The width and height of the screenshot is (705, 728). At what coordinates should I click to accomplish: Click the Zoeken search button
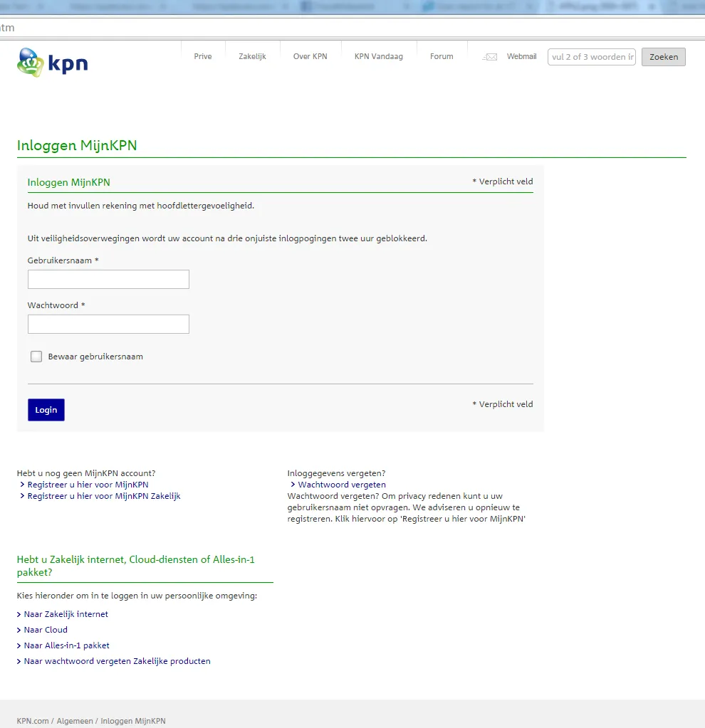(x=664, y=57)
